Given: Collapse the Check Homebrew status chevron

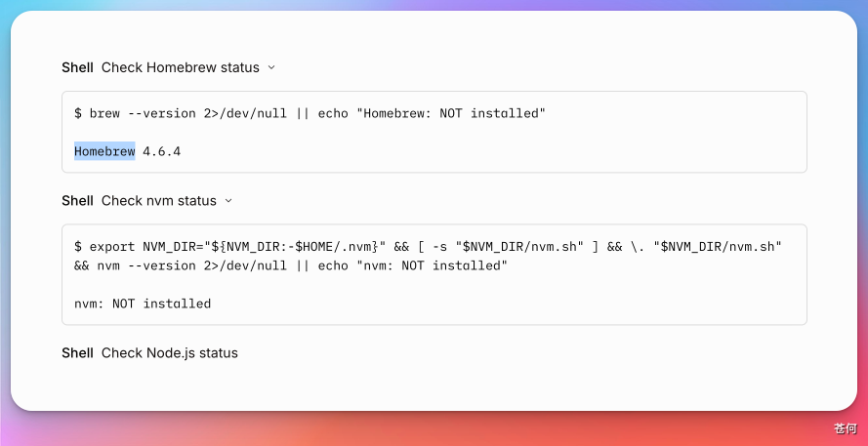Looking at the screenshot, I should coord(271,68).
